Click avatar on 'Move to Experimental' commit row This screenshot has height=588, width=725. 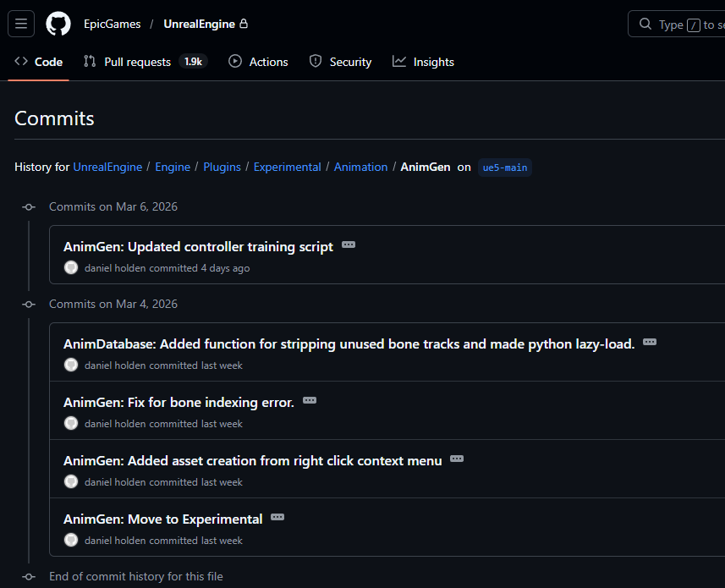tap(71, 540)
